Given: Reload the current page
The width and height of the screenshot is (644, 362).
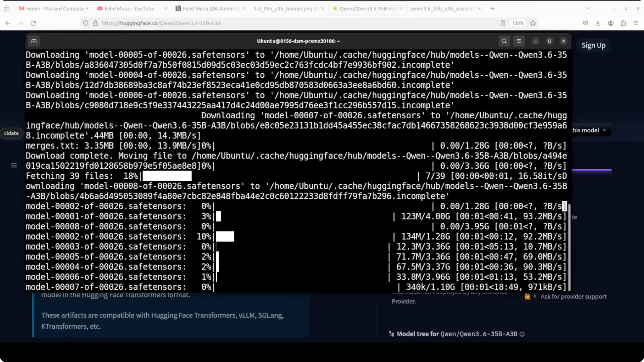Looking at the screenshot, I should pyautogui.click(x=33, y=23).
